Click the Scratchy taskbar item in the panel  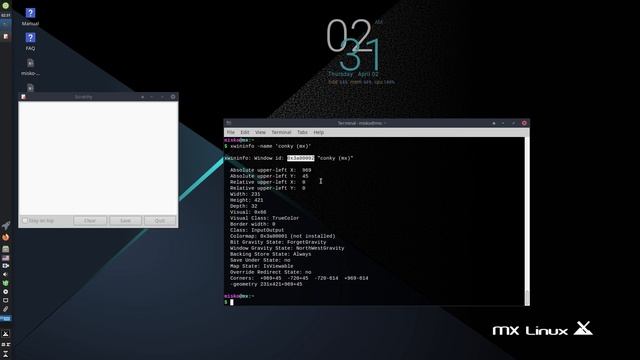[x=5, y=36]
